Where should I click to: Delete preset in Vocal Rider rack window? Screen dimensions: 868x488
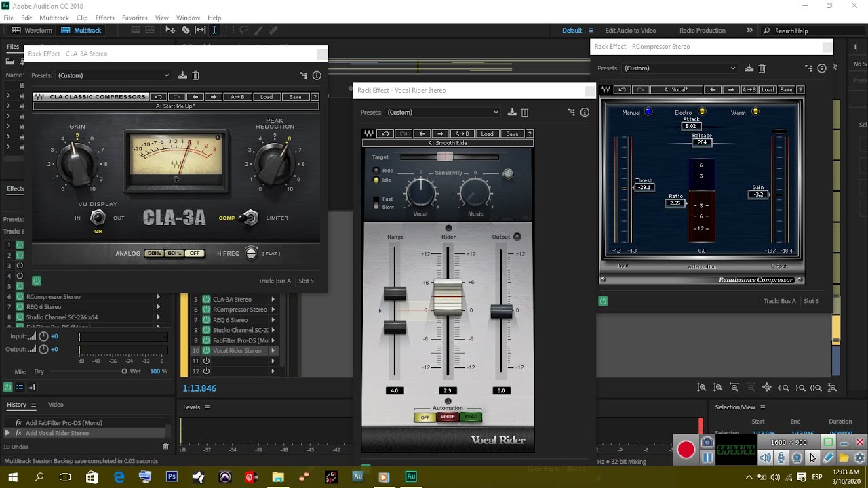pyautogui.click(x=525, y=112)
